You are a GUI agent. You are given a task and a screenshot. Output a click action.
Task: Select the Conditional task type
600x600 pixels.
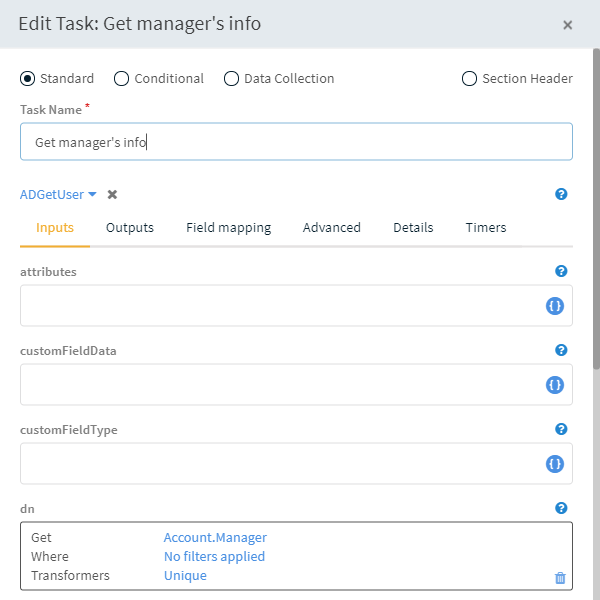coord(122,79)
